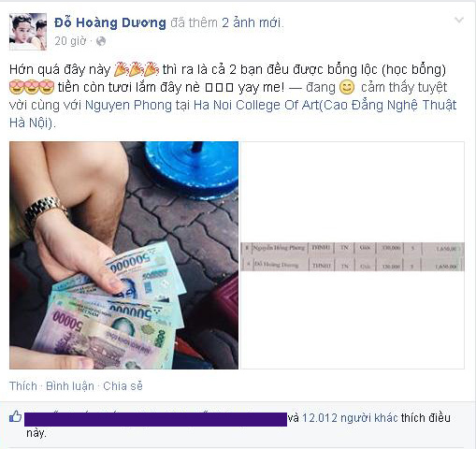476x449 pixels.
Task: Click Thích to like the post
Action: click(23, 386)
